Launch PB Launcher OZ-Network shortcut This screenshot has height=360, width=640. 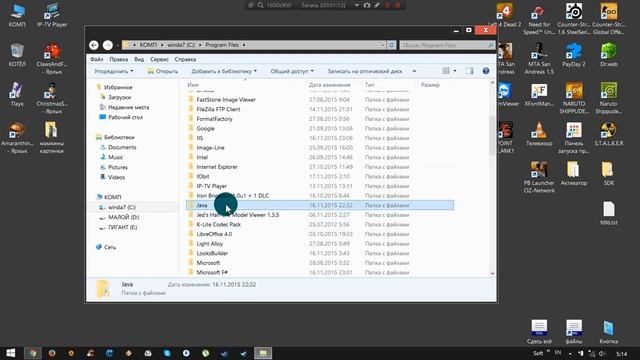click(x=539, y=178)
